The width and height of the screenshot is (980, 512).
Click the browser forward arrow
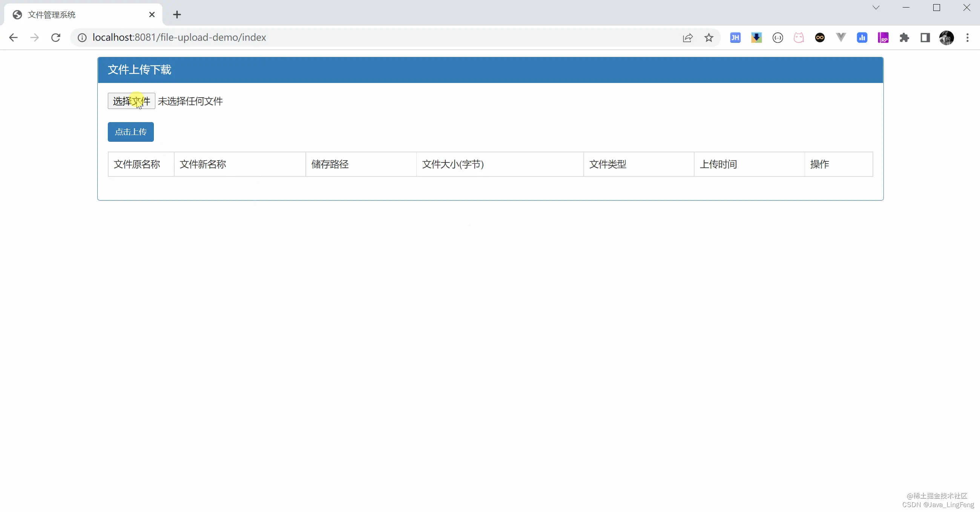[35, 37]
